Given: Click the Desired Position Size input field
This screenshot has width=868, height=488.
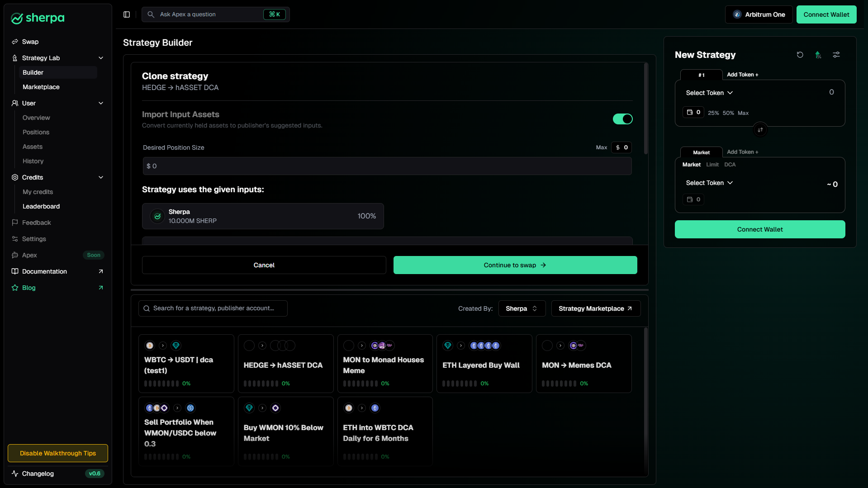Looking at the screenshot, I should click(387, 166).
